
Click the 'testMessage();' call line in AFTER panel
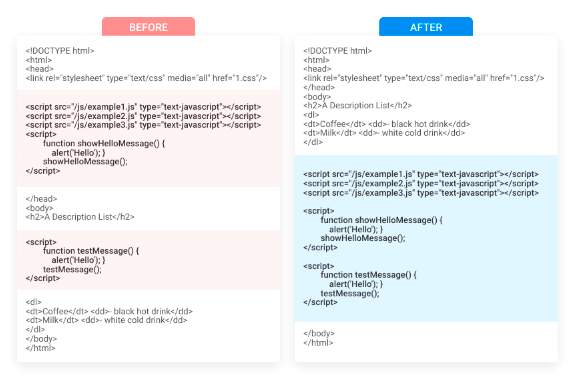click(350, 294)
